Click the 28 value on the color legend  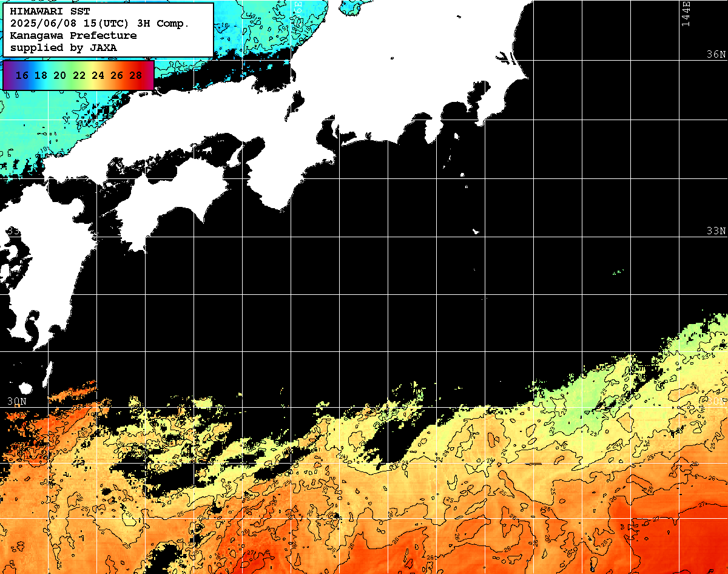pos(136,75)
